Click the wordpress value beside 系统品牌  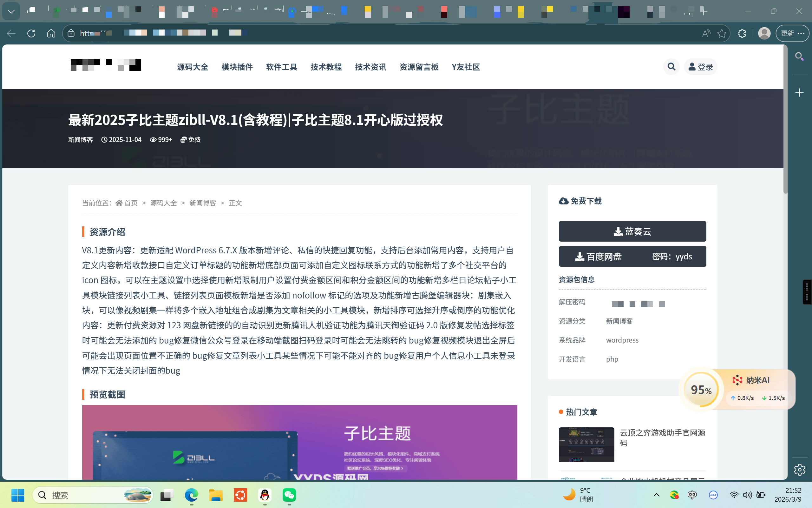(x=622, y=340)
